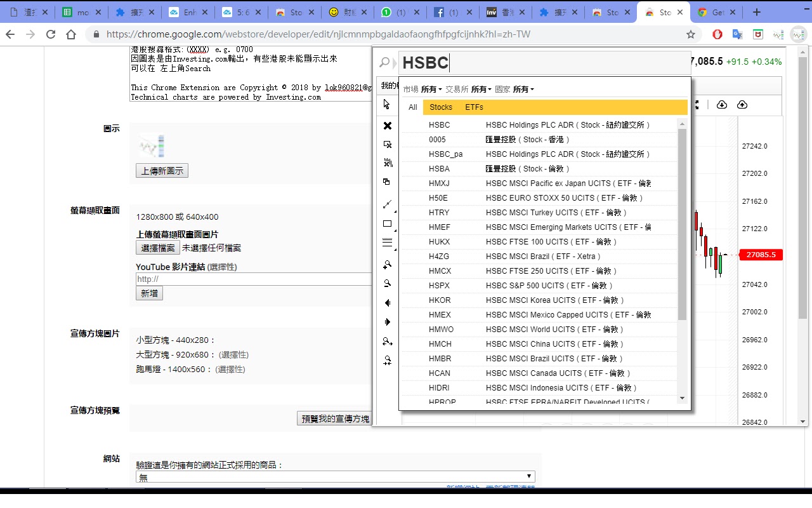Click the rectangle-with-x remove selected icon
This screenshot has width=812, height=508.
click(x=388, y=145)
